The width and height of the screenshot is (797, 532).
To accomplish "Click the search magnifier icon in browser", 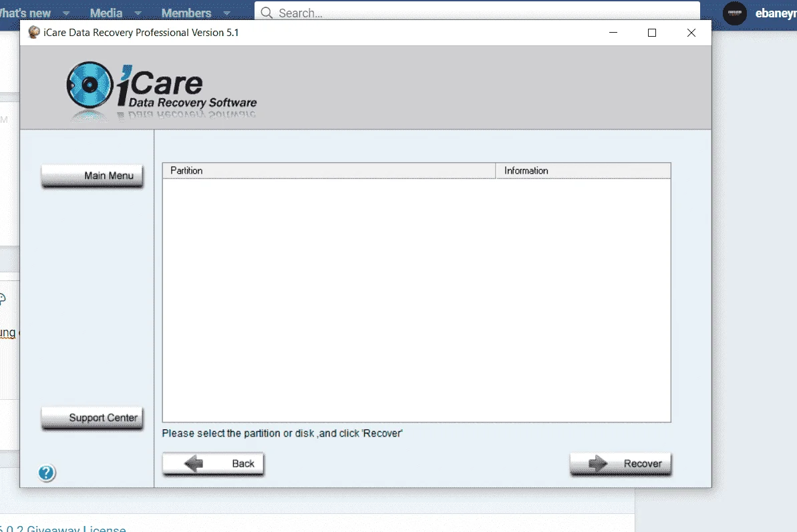I will tap(267, 13).
